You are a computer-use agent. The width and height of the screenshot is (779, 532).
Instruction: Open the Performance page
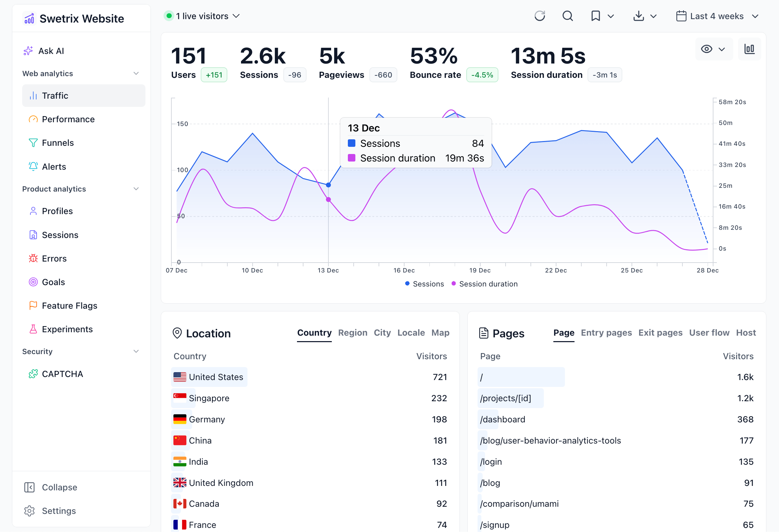click(68, 119)
